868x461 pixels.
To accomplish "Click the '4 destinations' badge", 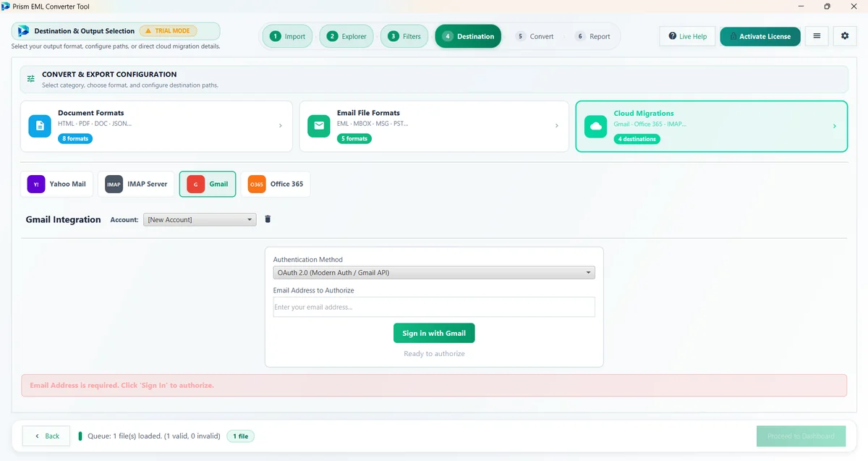I will (637, 139).
